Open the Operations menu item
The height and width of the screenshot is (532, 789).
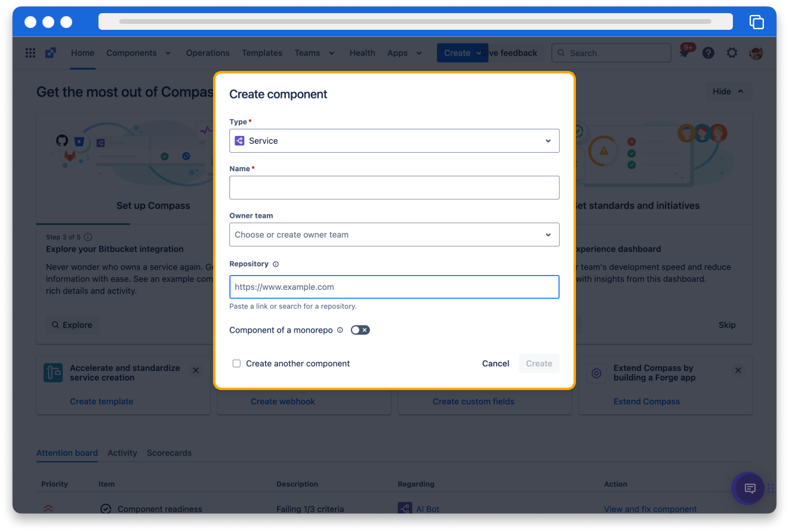208,53
